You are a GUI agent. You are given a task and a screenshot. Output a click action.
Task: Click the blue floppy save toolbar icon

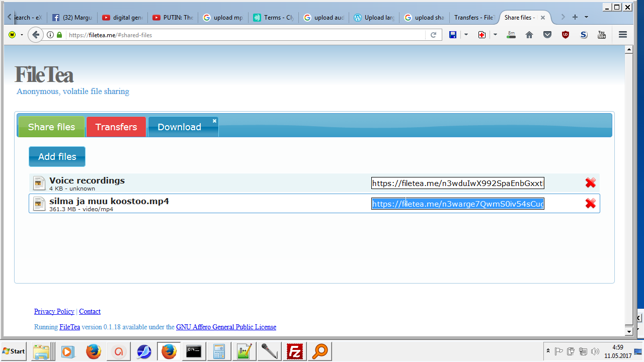point(453,35)
